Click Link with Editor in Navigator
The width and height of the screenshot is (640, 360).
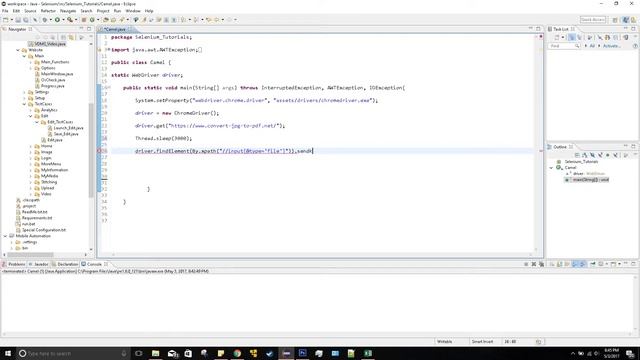pyautogui.click(x=71, y=37)
